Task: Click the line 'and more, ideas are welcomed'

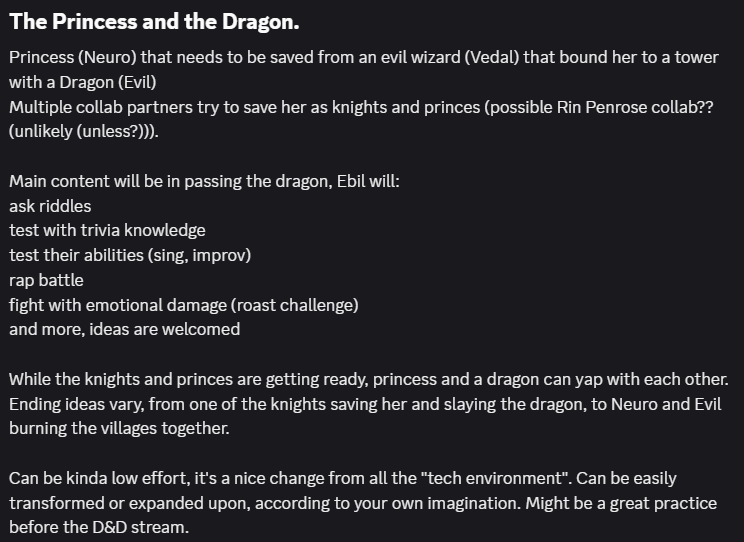Action: pyautogui.click(x=124, y=328)
